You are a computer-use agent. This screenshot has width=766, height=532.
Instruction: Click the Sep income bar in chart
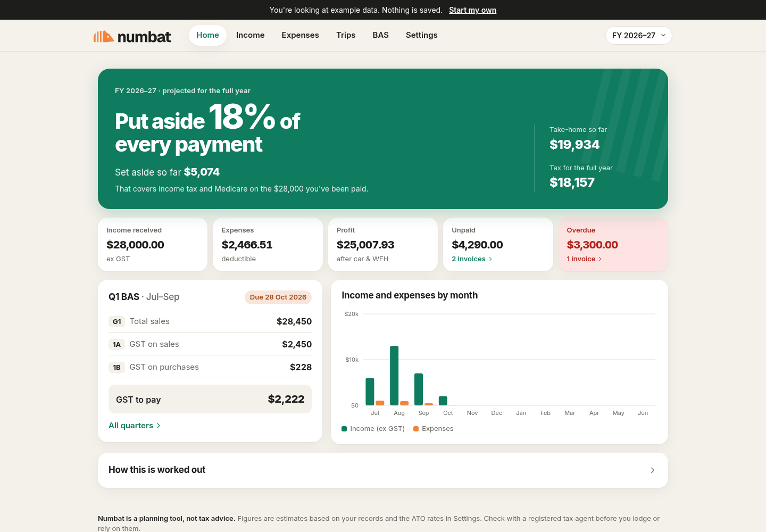419,389
